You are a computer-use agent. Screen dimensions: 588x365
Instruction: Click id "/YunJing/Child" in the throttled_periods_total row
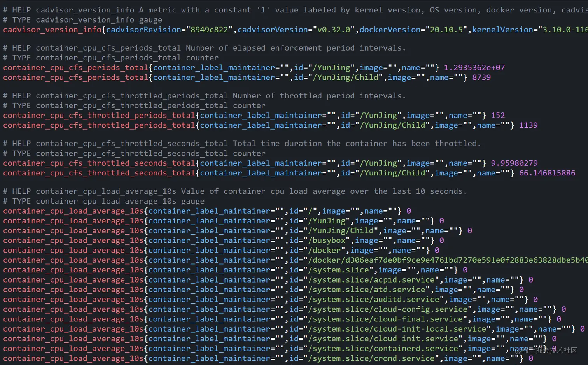[x=392, y=125]
